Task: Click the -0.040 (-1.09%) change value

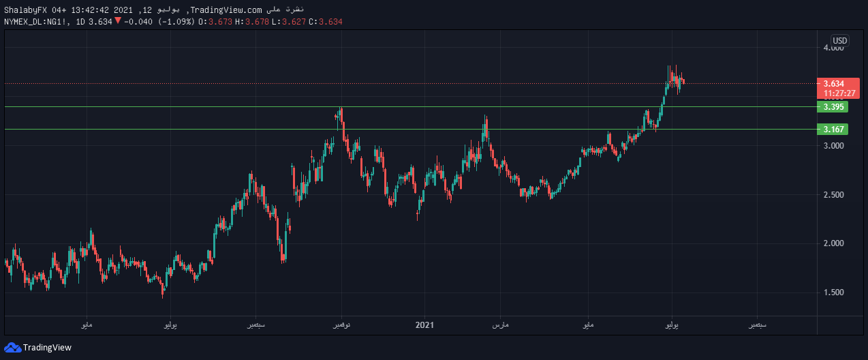Action: (159, 22)
